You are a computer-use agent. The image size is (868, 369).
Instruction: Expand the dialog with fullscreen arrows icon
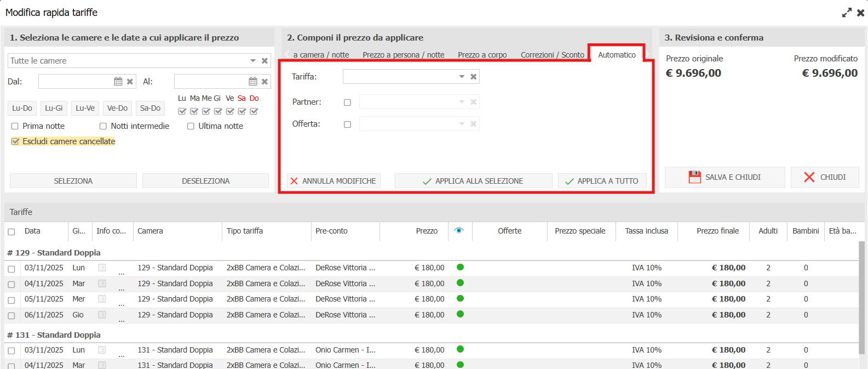847,13
